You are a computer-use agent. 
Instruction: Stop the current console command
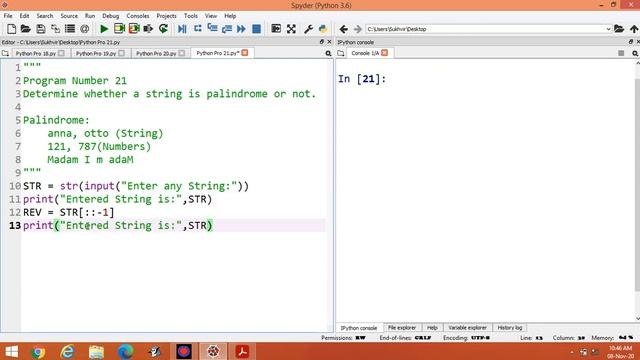(x=621, y=53)
